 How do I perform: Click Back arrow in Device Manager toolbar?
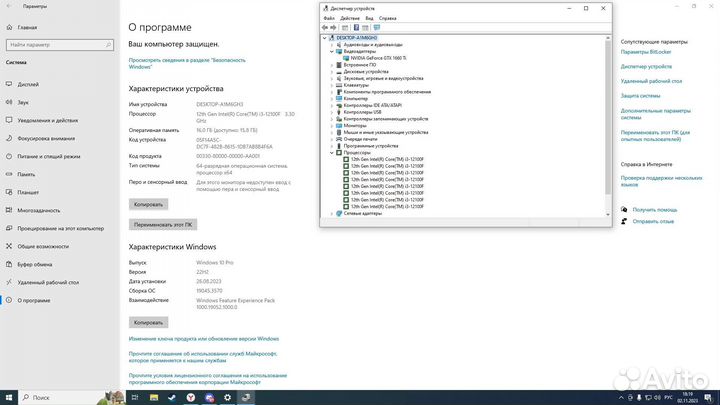click(x=326, y=28)
